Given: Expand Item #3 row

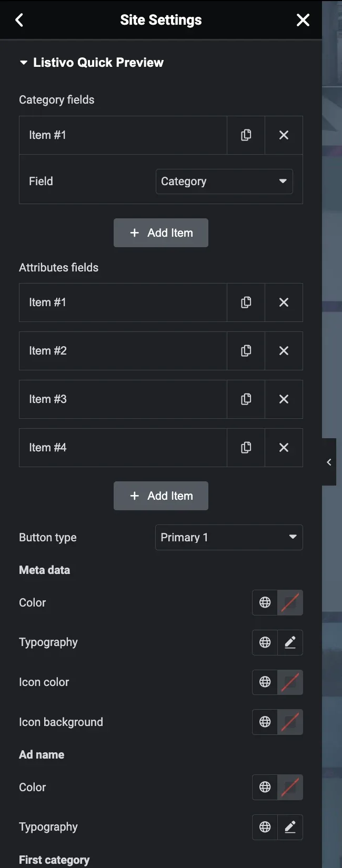Looking at the screenshot, I should pos(123,399).
